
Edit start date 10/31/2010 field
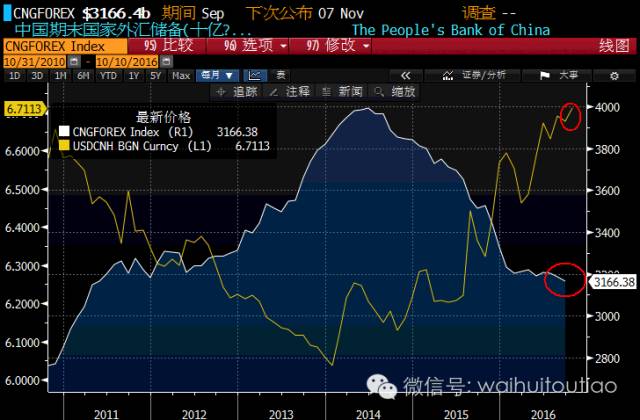pyautogui.click(x=35, y=62)
